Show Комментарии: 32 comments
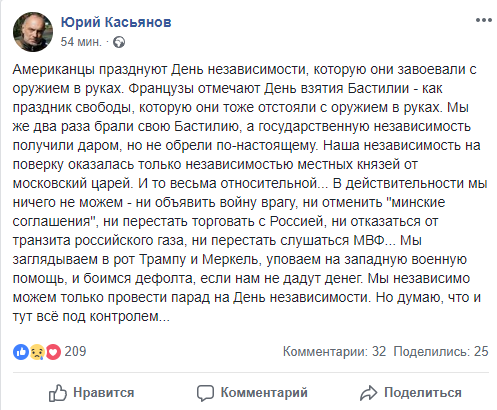The height and width of the screenshot is (410, 497). coord(334,351)
